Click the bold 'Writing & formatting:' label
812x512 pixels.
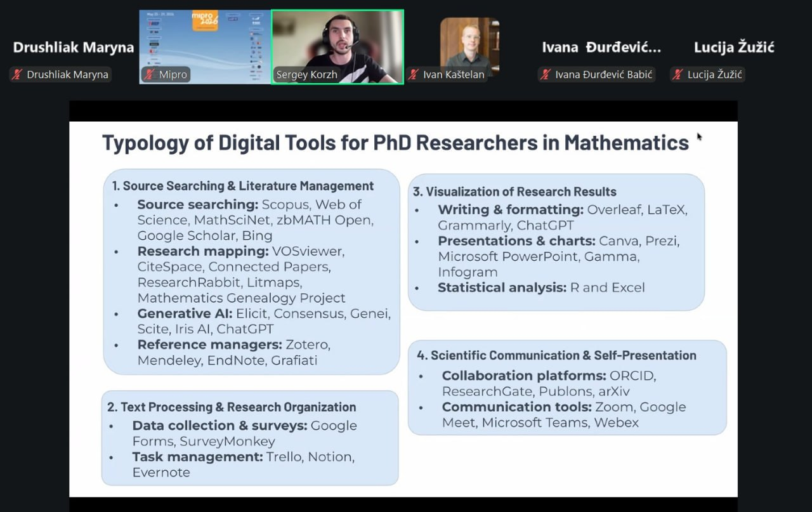(511, 209)
